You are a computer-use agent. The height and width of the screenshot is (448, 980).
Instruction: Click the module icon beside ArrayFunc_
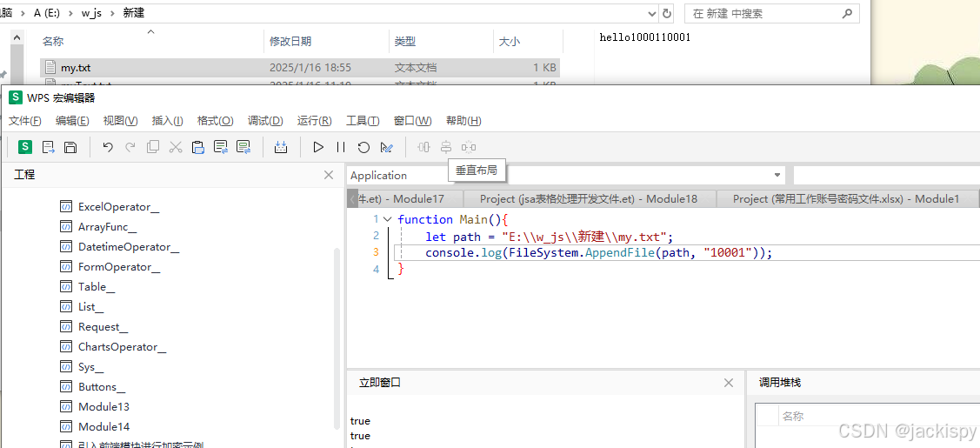[65, 227]
